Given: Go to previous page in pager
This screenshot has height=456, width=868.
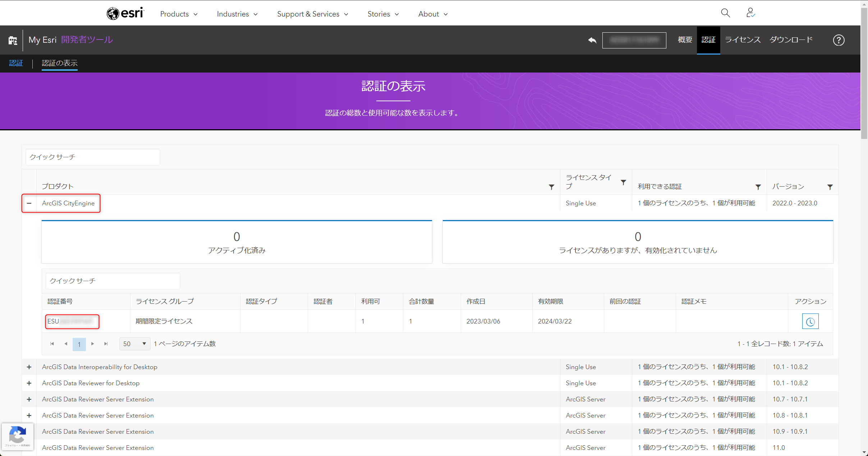Looking at the screenshot, I should [x=66, y=344].
